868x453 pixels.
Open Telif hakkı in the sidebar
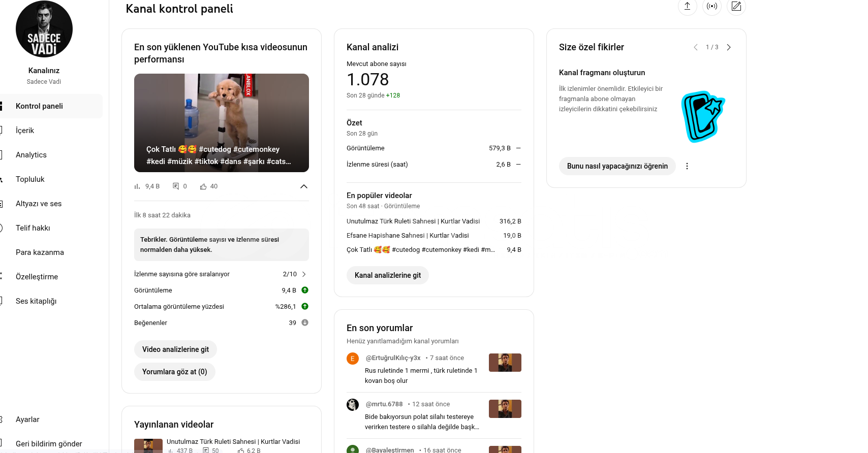(51, 228)
